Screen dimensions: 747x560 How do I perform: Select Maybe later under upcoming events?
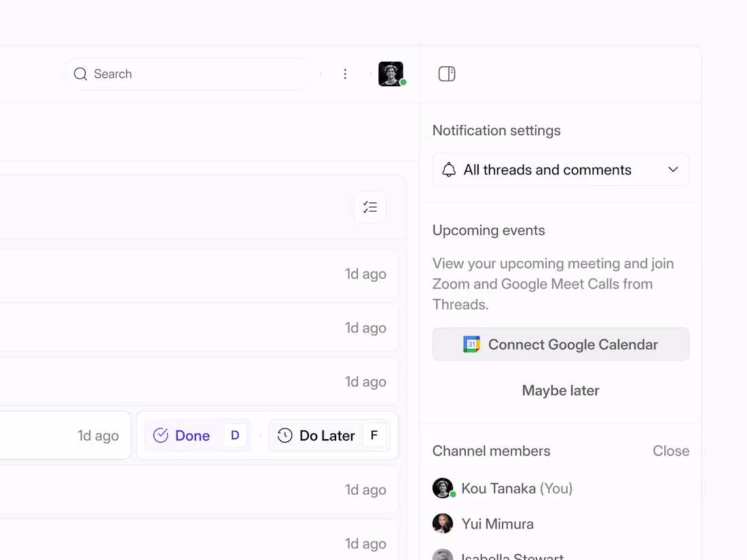tap(560, 390)
